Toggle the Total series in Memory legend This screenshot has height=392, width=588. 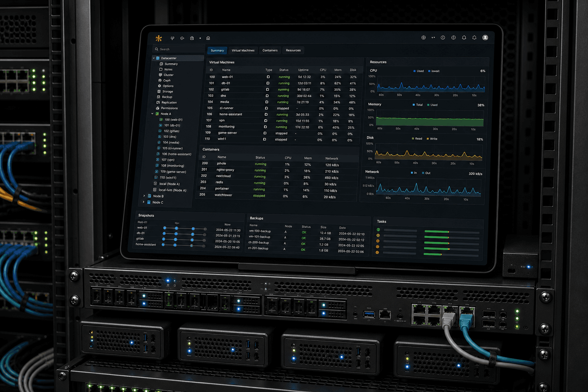coord(418,105)
